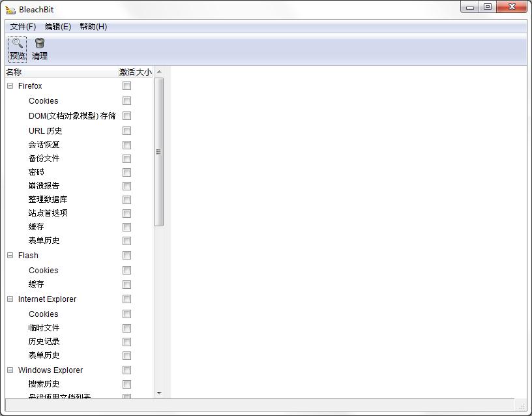The image size is (532, 416).
Task: Select the 搜索历史 tree item
Action: (46, 384)
